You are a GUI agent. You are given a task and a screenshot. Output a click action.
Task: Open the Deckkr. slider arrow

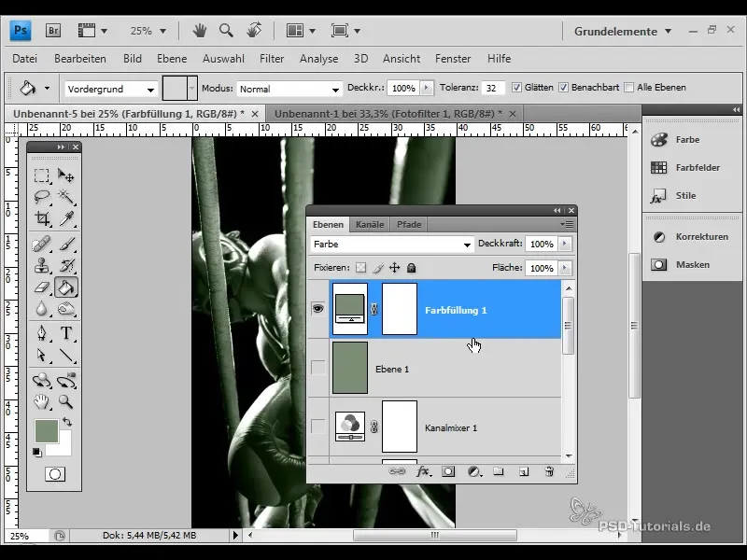(427, 88)
